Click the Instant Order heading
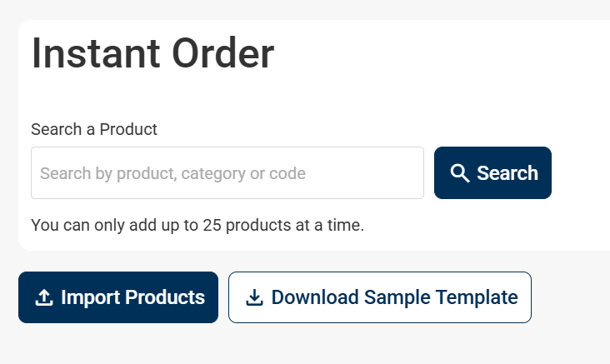 (x=152, y=54)
